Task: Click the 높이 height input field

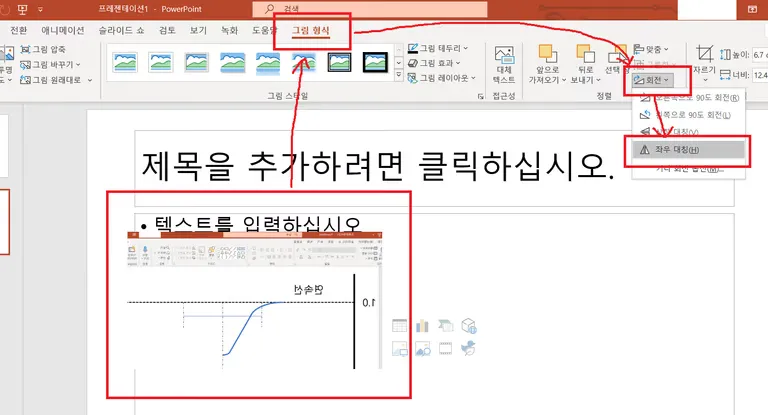Action: pyautogui.click(x=760, y=55)
